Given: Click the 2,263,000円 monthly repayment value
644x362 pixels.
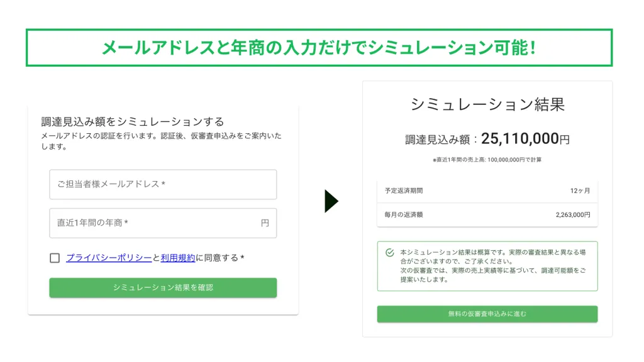Looking at the screenshot, I should point(573,214).
